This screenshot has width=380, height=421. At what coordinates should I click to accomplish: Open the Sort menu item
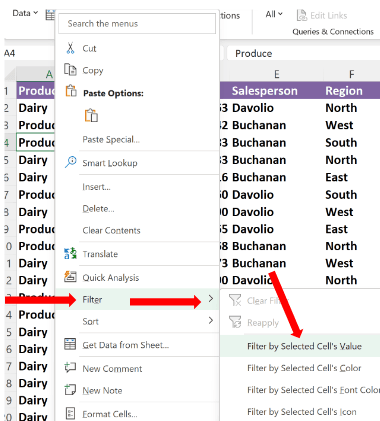tap(137, 321)
